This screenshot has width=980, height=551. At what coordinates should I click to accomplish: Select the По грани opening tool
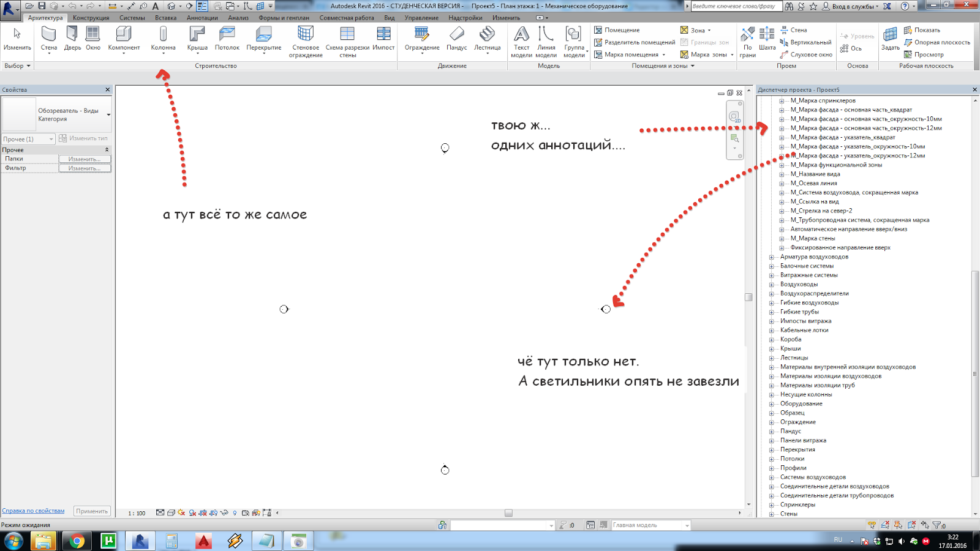(x=747, y=42)
